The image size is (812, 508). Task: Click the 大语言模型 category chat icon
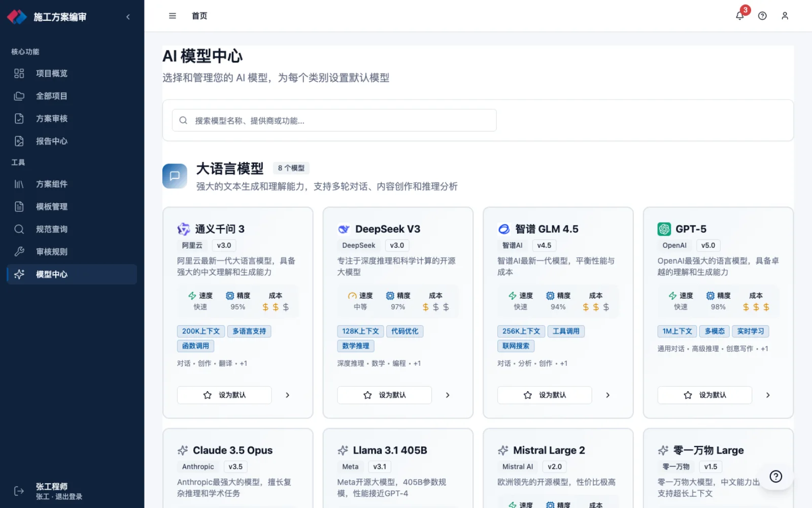coord(175,176)
